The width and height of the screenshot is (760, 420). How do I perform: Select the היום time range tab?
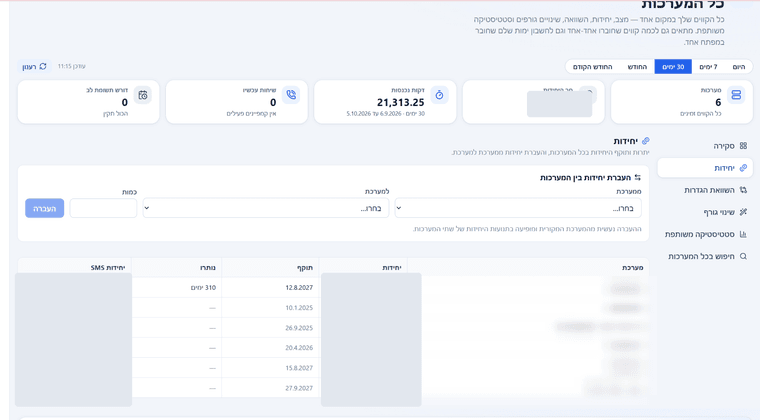738,67
